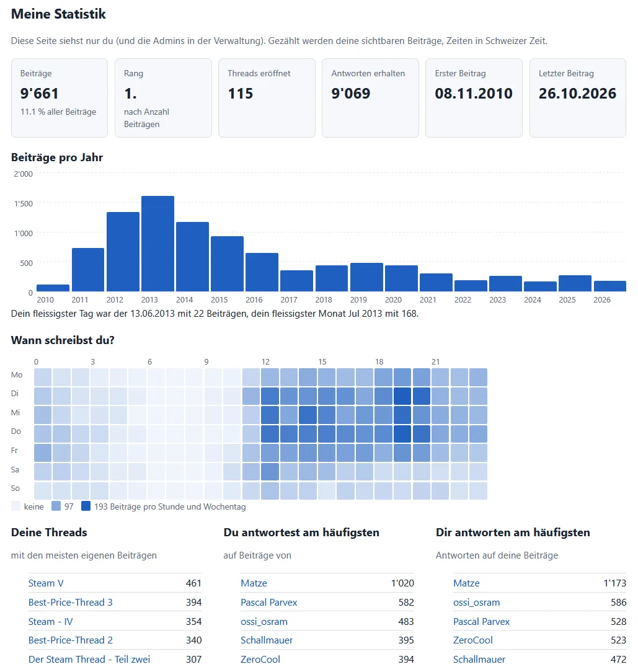Click the 'Meine Statistik' page heading
The height and width of the screenshot is (672, 638).
(x=58, y=14)
